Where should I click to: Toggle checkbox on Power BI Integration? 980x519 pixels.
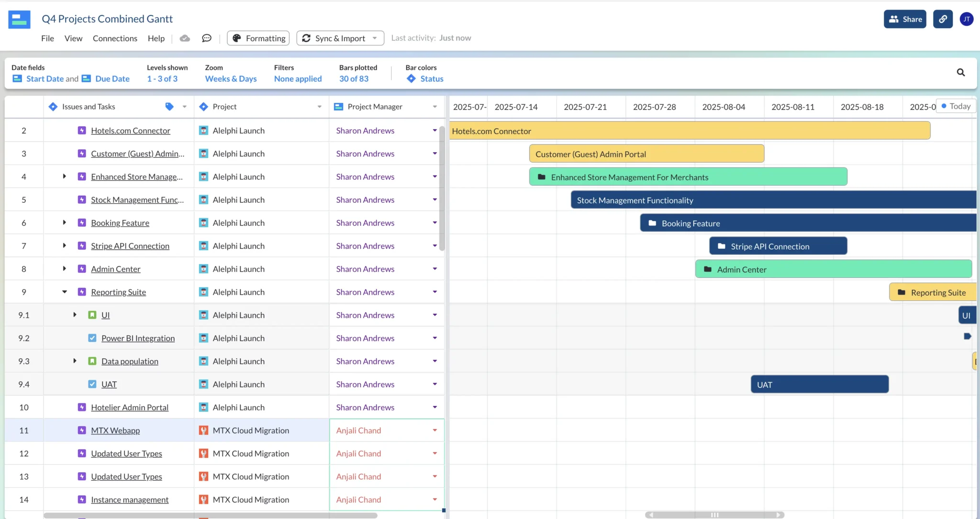click(x=93, y=338)
